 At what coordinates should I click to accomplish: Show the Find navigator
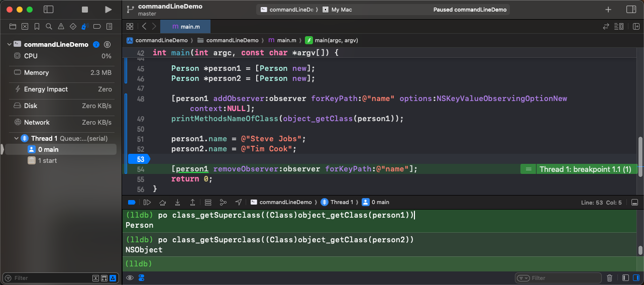[49, 26]
